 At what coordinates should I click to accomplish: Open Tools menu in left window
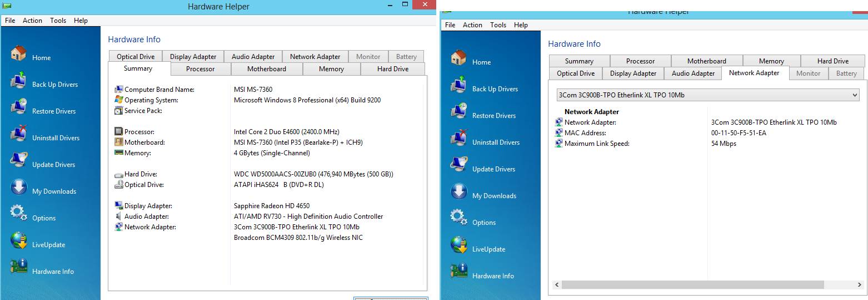(58, 21)
